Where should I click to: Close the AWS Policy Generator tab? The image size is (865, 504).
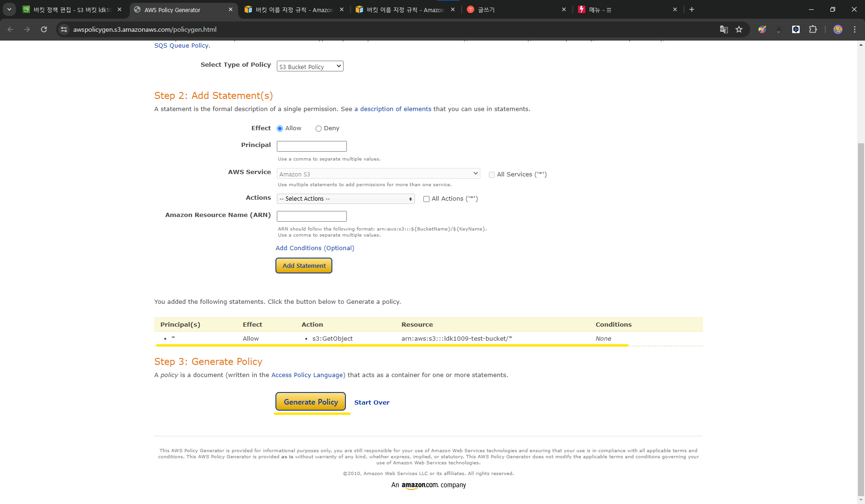(x=231, y=9)
